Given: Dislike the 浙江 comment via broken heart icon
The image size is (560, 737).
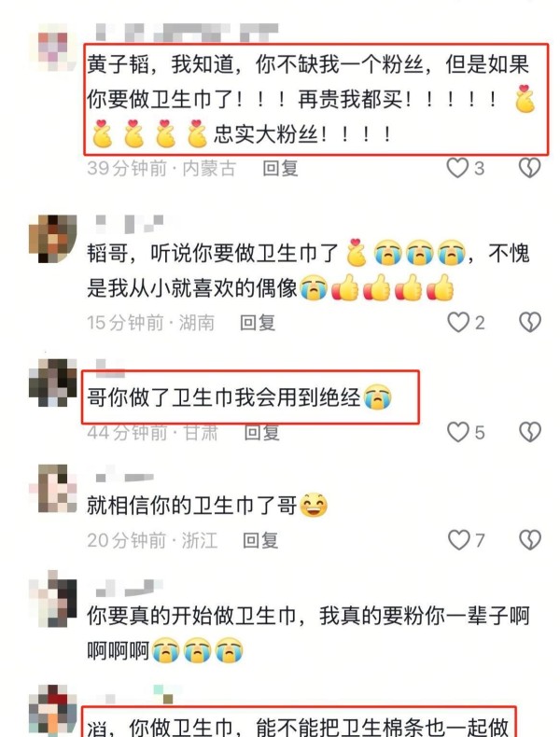Looking at the screenshot, I should tap(530, 539).
